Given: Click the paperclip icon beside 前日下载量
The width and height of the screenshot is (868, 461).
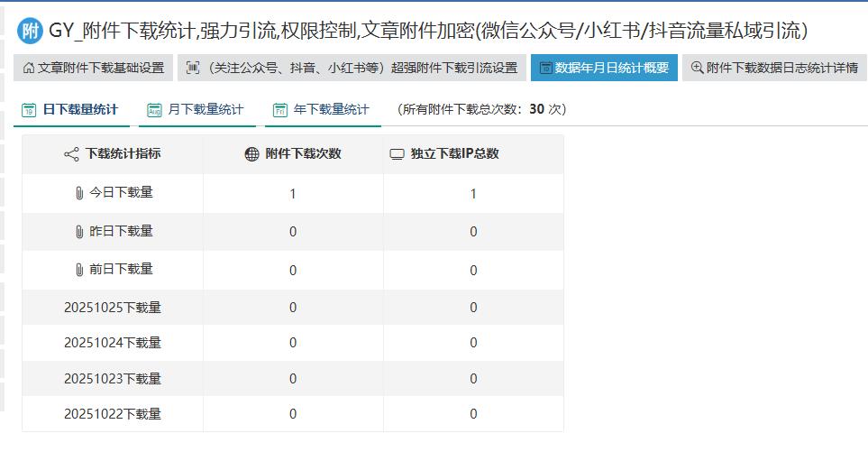Looking at the screenshot, I should click(x=78, y=269).
